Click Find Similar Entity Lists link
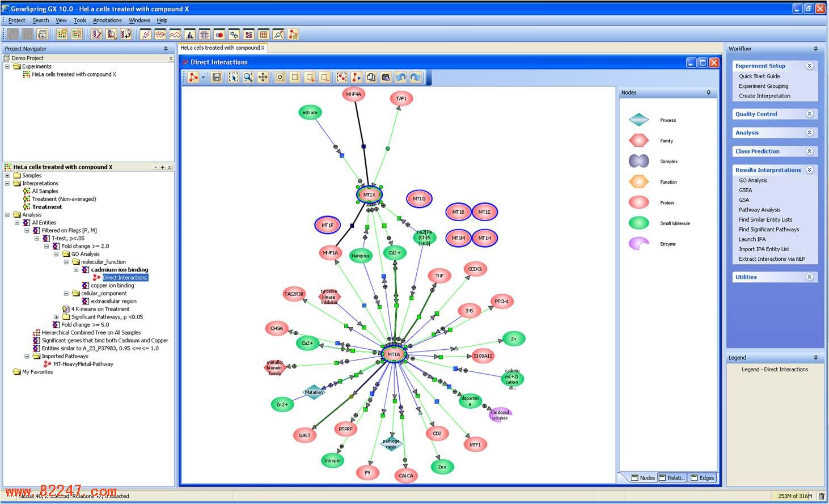829x504 pixels. 765,220
